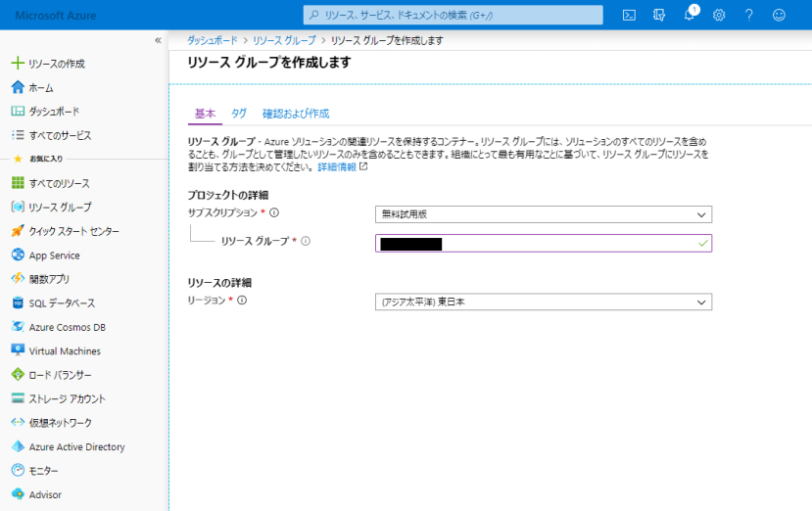Click the Azure Active Directory icon
The width and height of the screenshot is (812, 511).
click(x=18, y=446)
